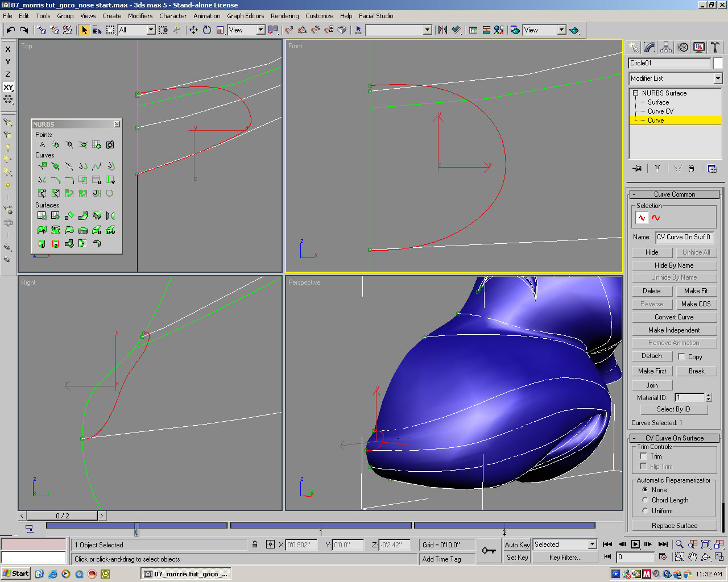728x582 pixels.
Task: Open the Modifier List dropdown
Action: (x=718, y=78)
